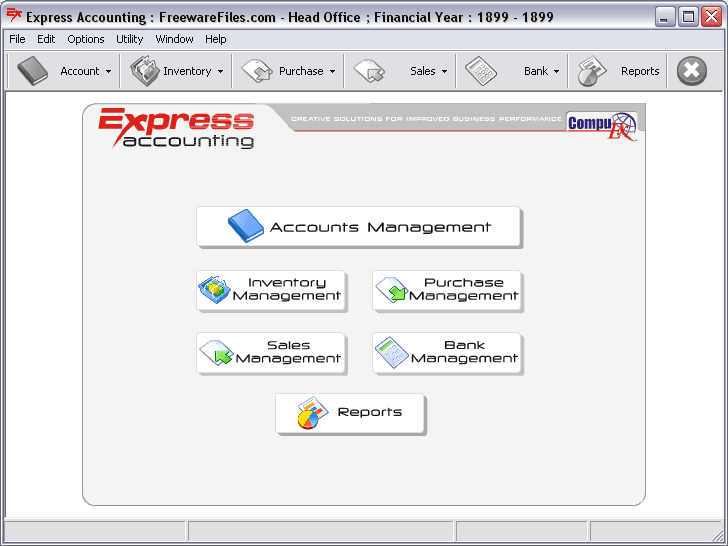Click the Bank label in toolbar
The width and height of the screenshot is (728, 546).
(536, 71)
